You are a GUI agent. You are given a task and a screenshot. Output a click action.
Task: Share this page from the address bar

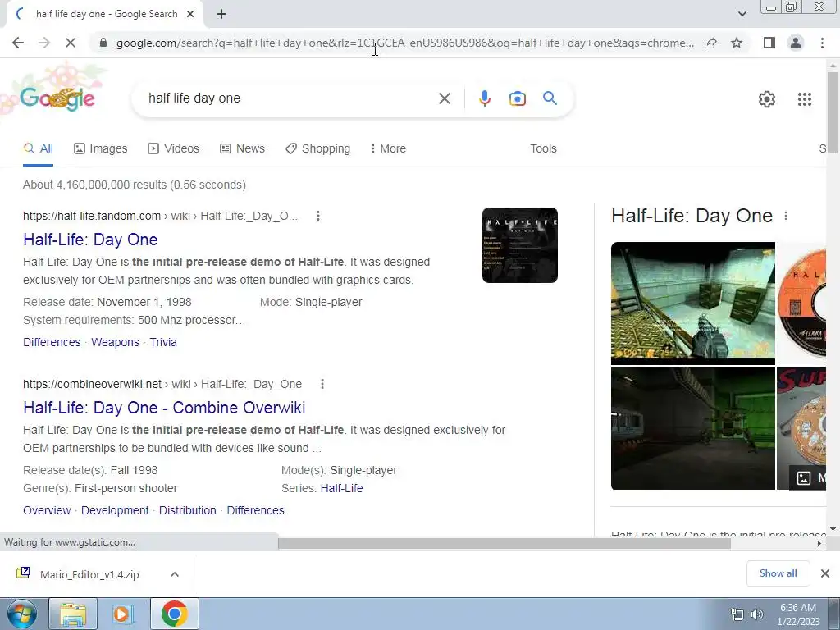[710, 43]
